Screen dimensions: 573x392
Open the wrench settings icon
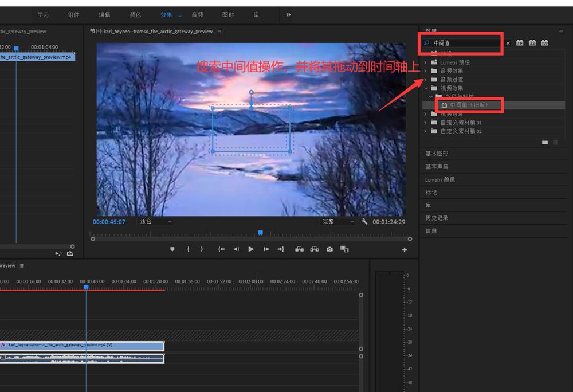[364, 222]
